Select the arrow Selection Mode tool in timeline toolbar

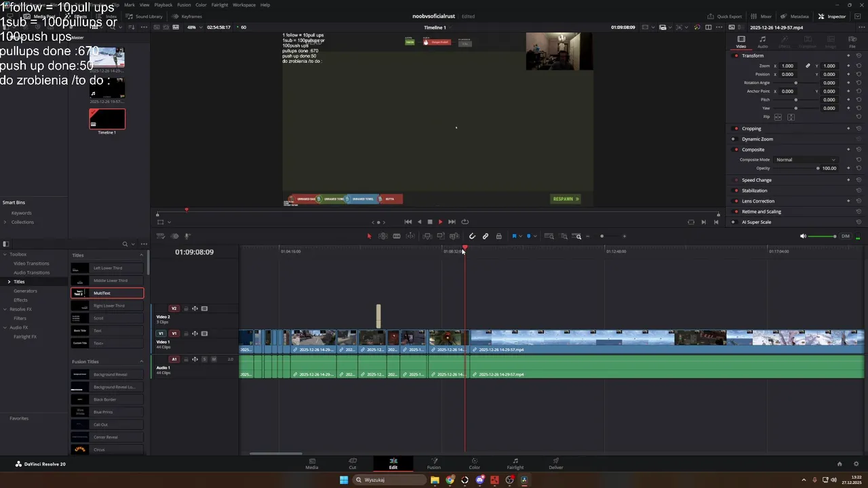coord(369,236)
